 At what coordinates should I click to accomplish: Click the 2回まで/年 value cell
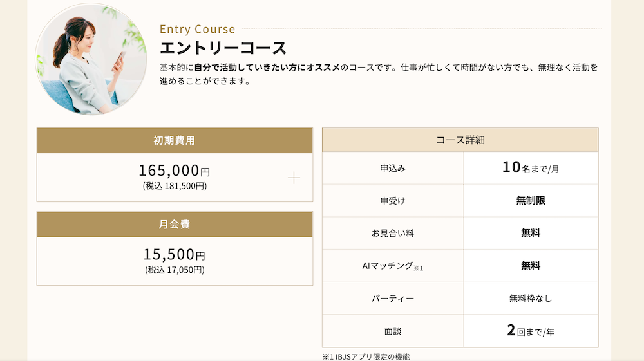[x=531, y=331]
